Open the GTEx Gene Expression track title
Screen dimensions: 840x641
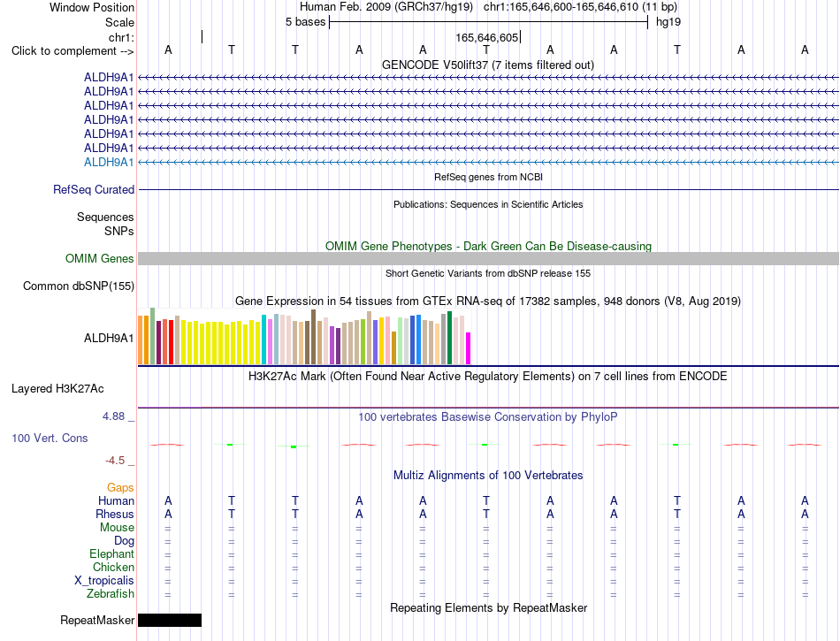click(x=488, y=301)
